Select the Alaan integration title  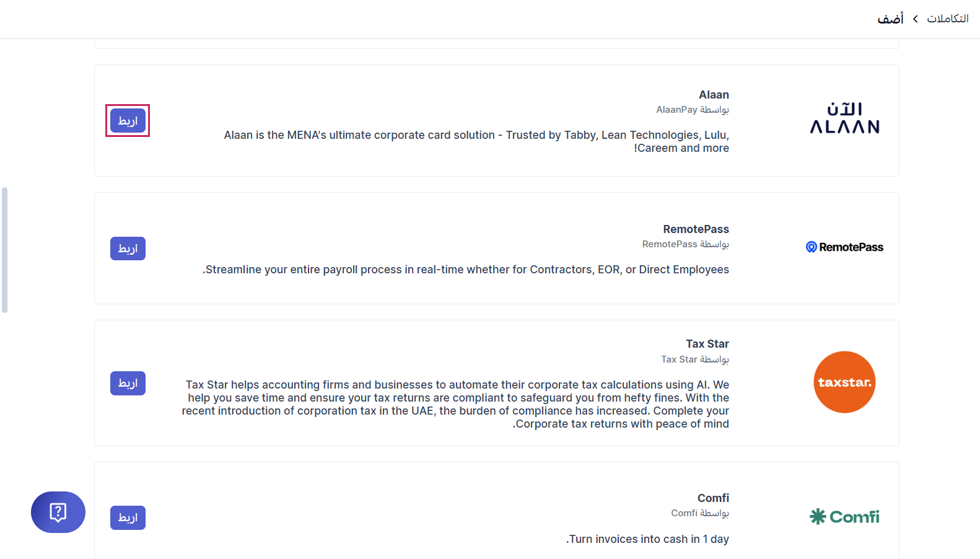tap(714, 95)
